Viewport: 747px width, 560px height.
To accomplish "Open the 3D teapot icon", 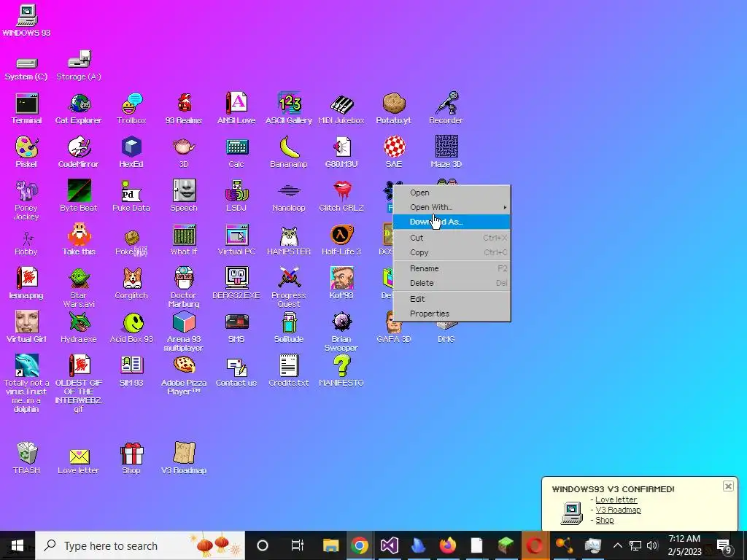I will point(184,152).
